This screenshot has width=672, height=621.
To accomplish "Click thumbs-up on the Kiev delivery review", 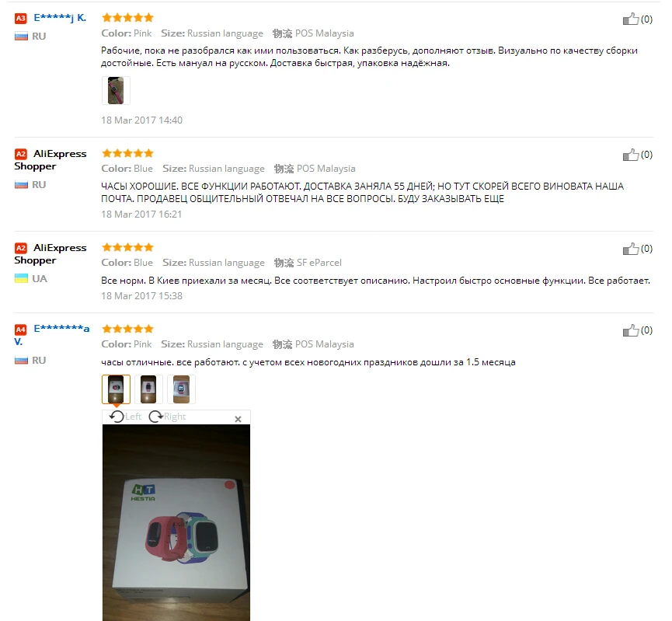I will [630, 249].
